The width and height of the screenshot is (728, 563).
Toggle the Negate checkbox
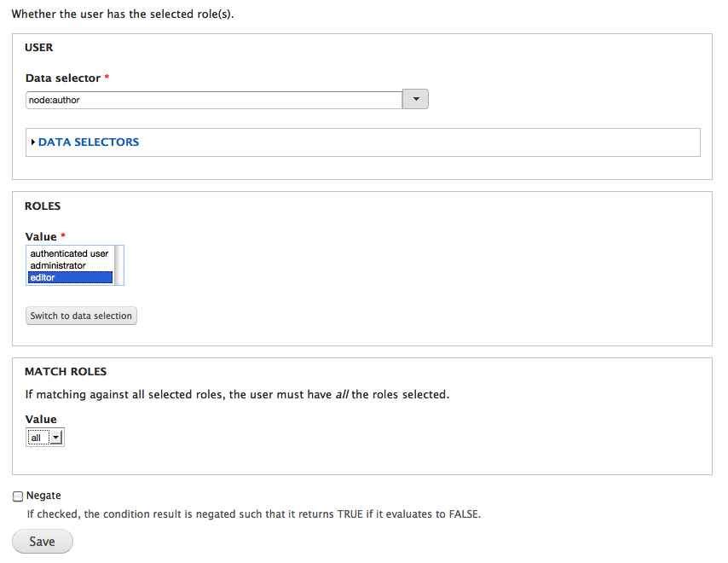click(18, 496)
